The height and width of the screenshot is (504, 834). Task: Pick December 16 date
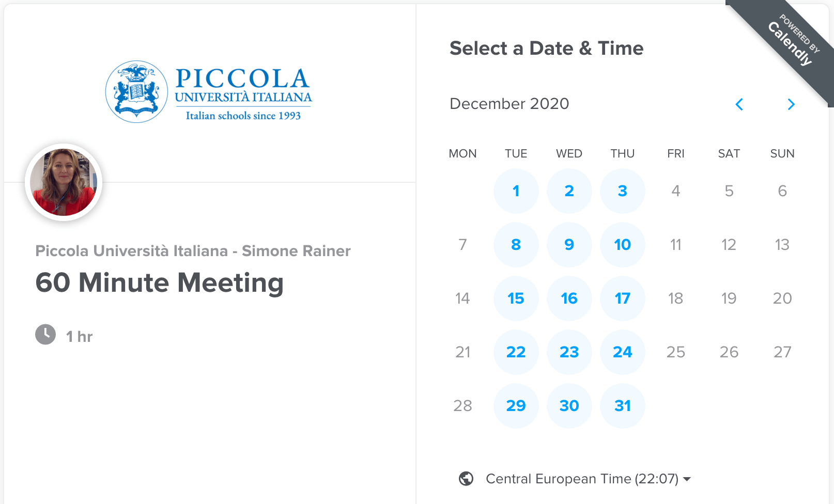coord(569,298)
